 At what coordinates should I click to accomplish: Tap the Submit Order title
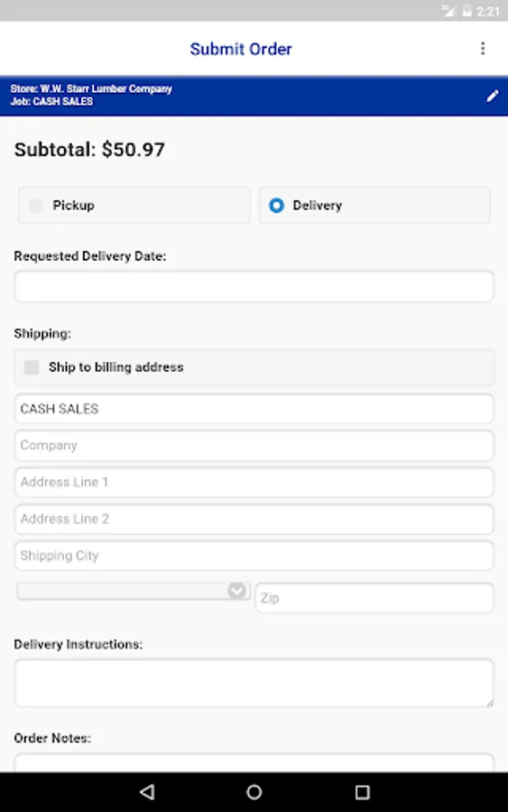pyautogui.click(x=241, y=49)
